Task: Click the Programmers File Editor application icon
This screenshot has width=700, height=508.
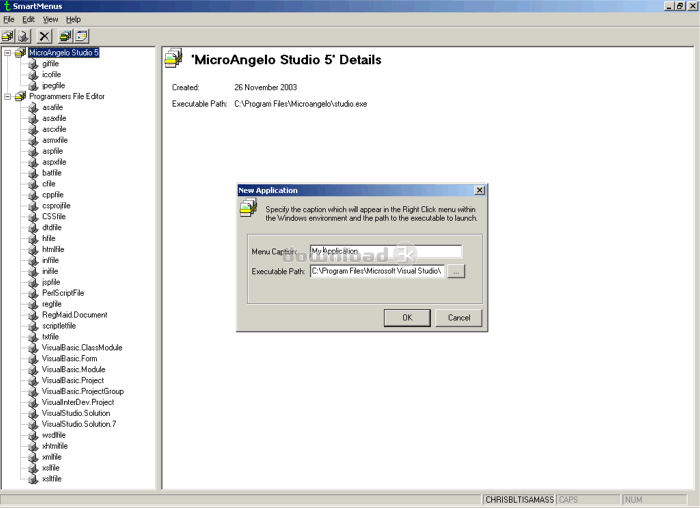Action: pos(21,96)
